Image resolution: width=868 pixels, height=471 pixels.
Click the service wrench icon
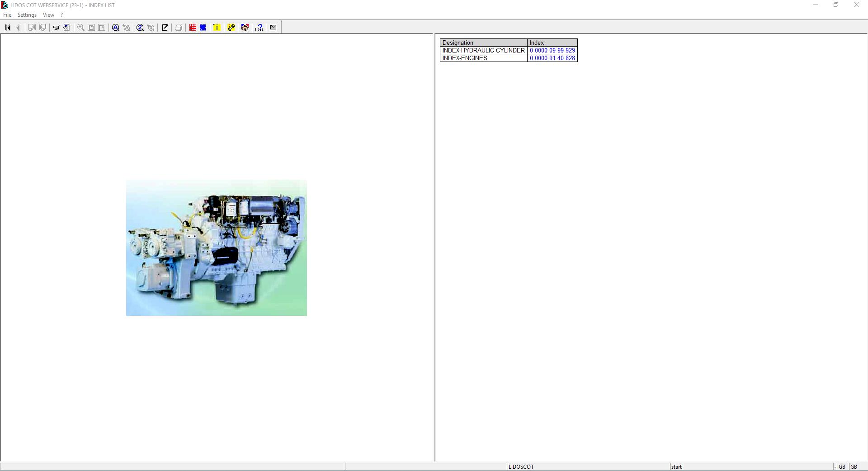click(x=231, y=27)
